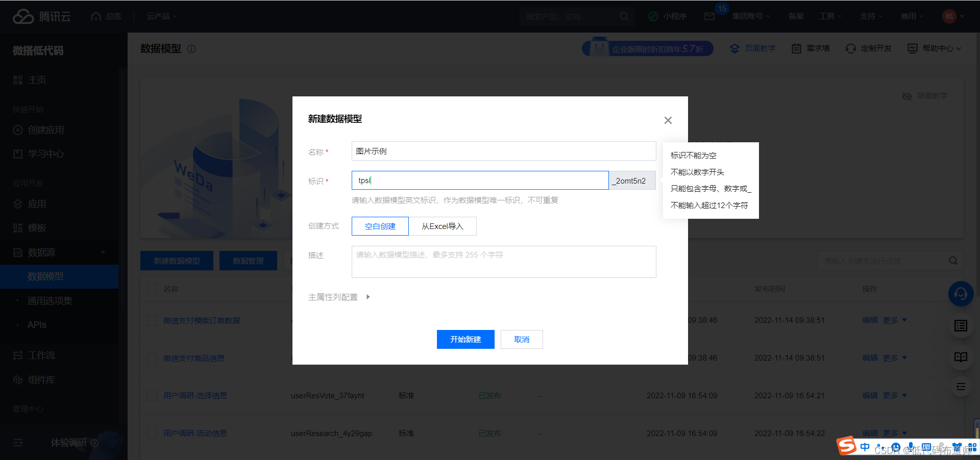Open 定制开发 headset icon

(850, 48)
